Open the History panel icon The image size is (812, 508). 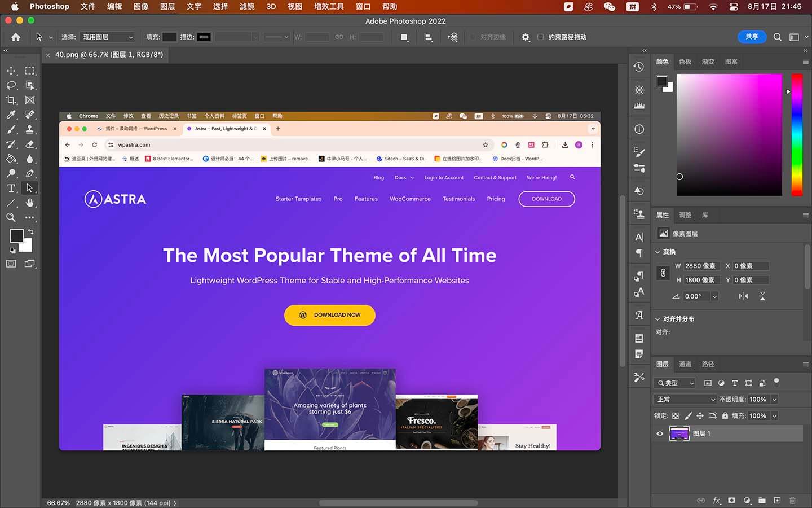tap(639, 67)
